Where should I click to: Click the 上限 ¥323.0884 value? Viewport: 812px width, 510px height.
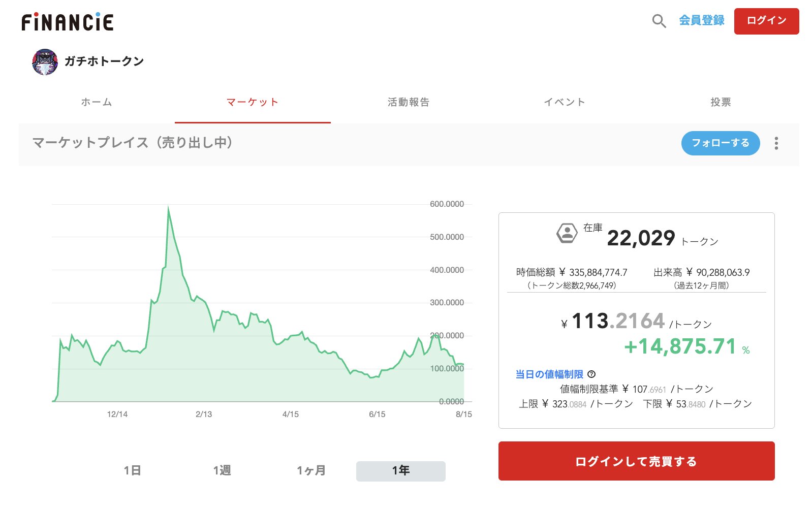(576, 404)
